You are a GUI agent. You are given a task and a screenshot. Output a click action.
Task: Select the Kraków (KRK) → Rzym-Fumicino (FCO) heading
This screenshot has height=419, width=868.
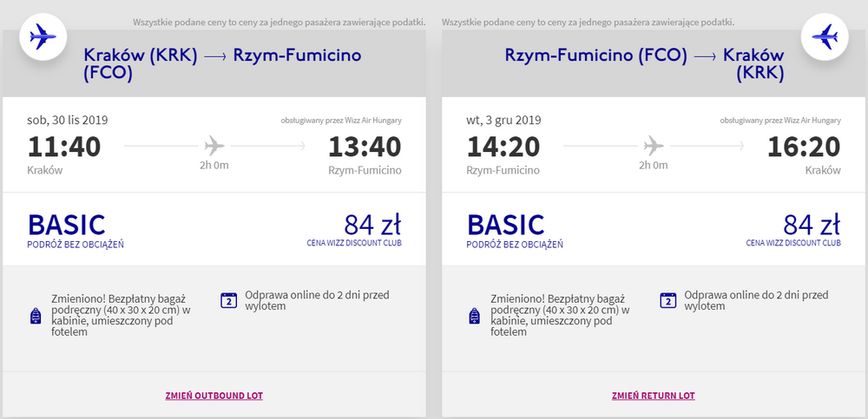[x=222, y=63]
